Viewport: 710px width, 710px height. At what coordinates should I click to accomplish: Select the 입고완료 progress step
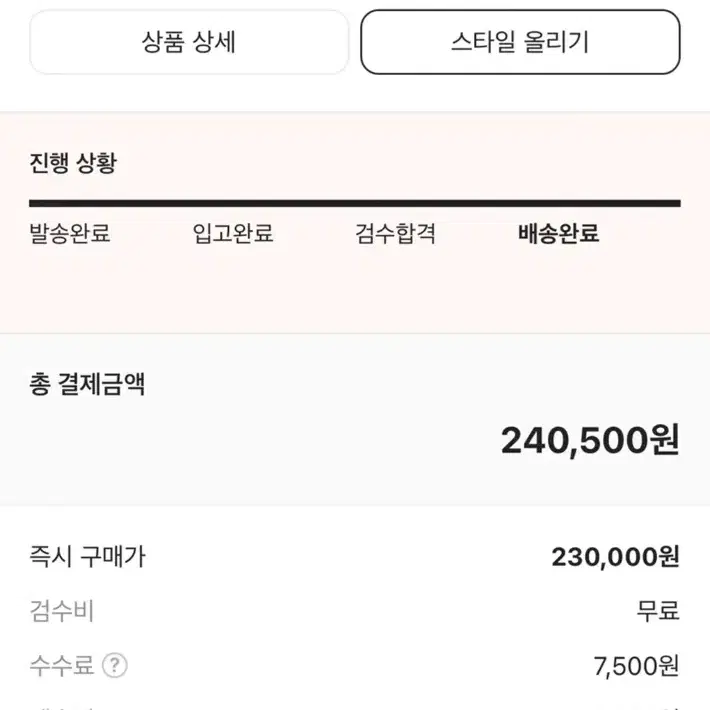233,234
